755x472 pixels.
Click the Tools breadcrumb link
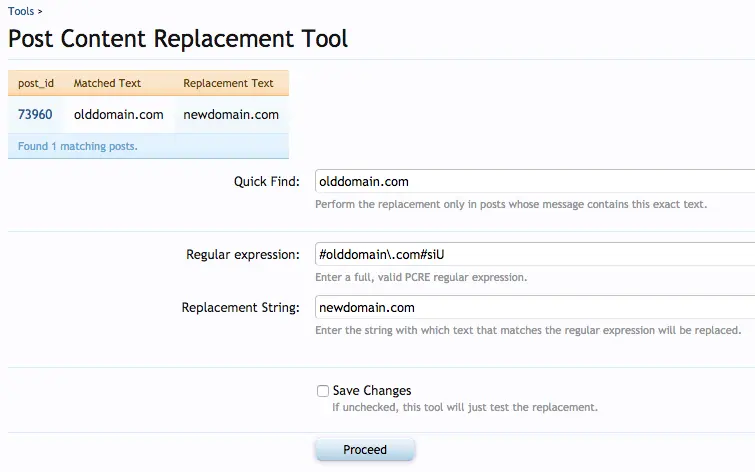[x=20, y=11]
